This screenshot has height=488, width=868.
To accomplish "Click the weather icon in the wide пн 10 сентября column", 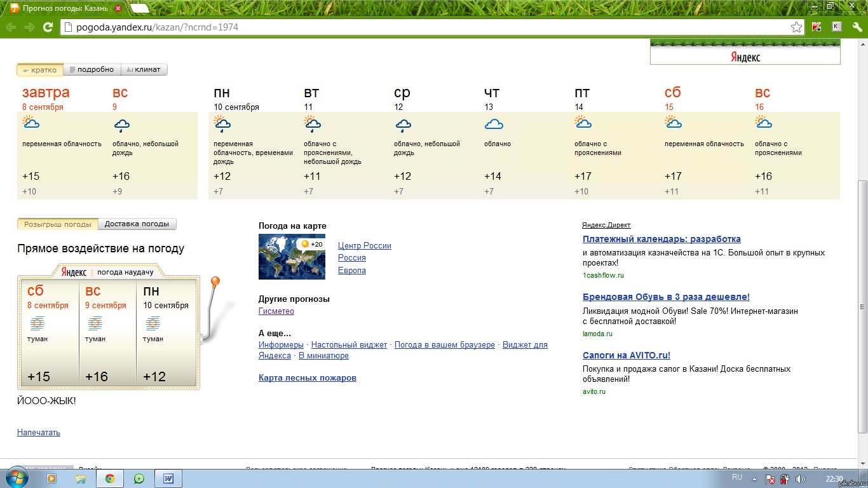I will point(222,123).
